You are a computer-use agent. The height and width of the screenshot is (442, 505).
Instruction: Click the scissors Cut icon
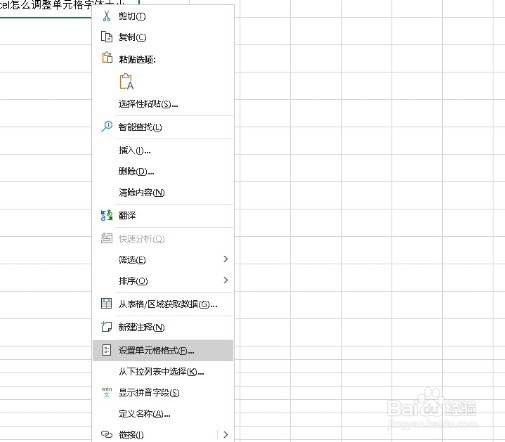(107, 16)
